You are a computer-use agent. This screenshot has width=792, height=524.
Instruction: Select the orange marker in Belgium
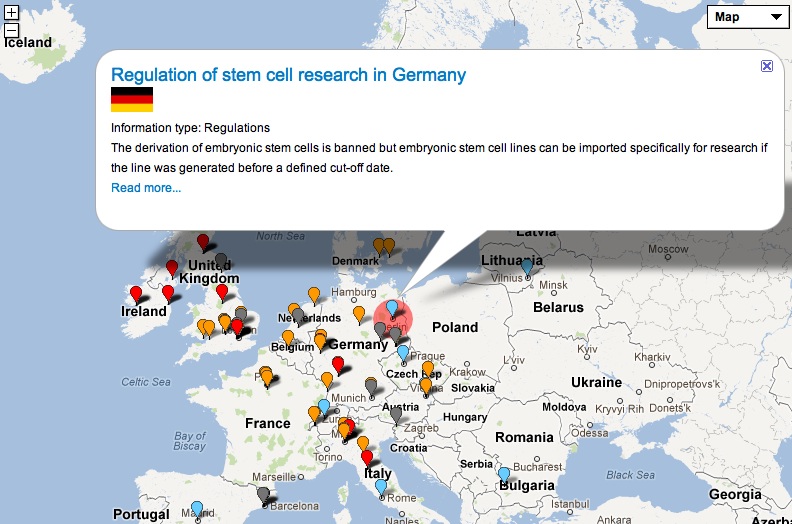coord(288,337)
